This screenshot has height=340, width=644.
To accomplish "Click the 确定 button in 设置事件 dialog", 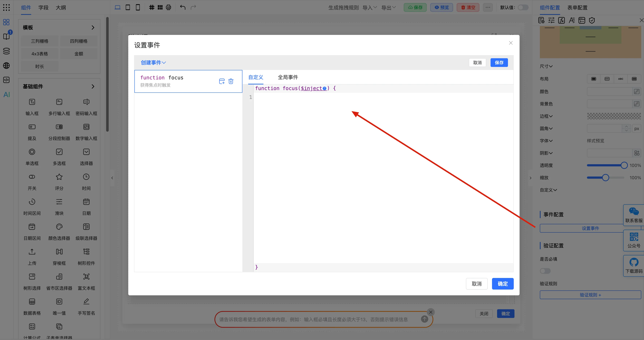I will [503, 284].
